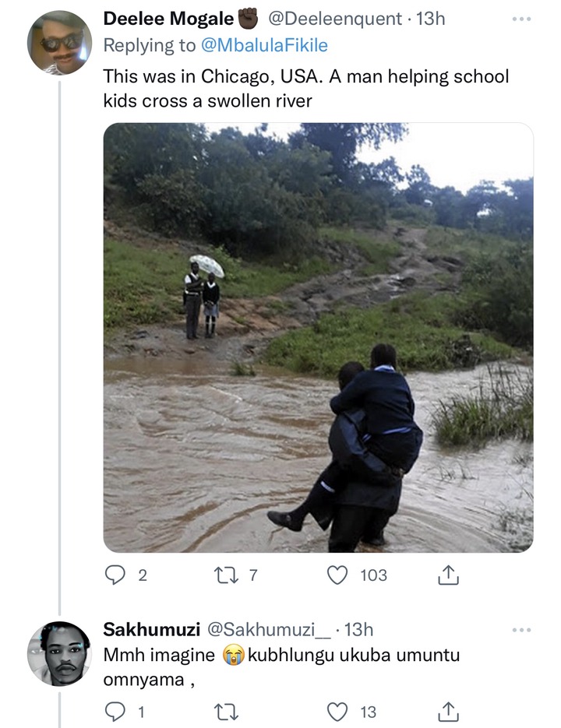The image size is (561, 728).
Task: Open the @Sakhumuzi__ handle
Action: (269, 630)
